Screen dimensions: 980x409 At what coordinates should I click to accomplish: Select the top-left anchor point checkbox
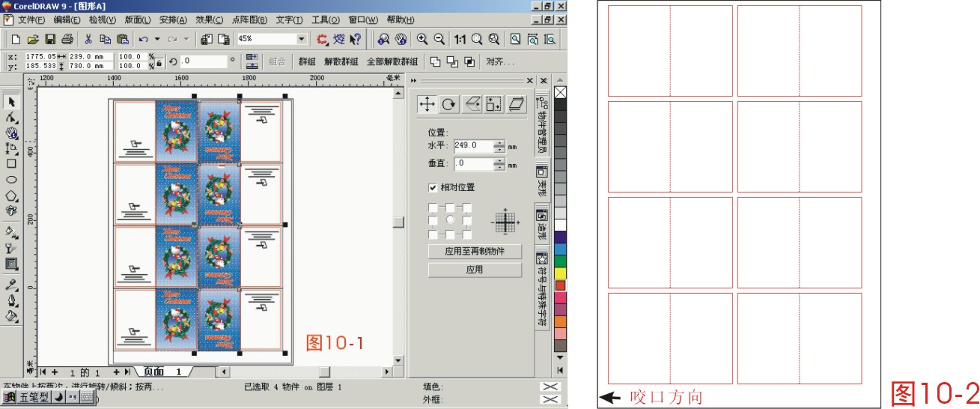pos(432,207)
